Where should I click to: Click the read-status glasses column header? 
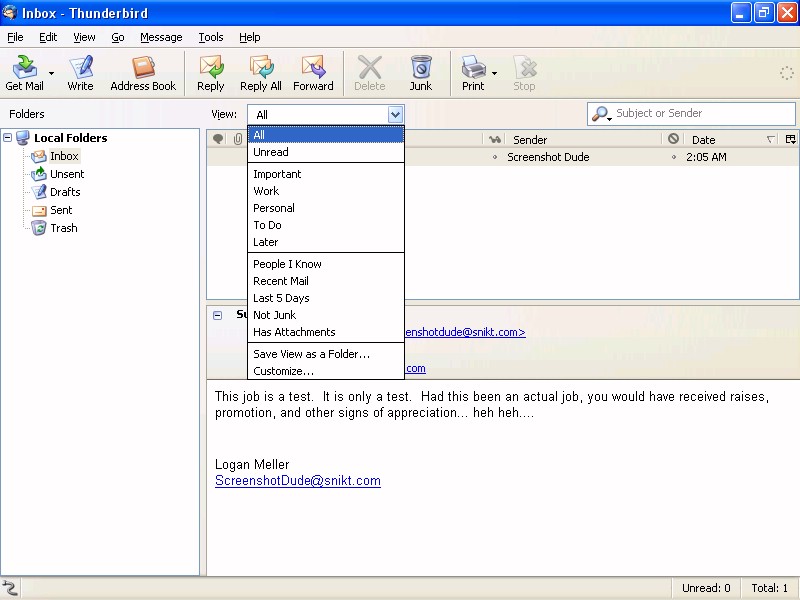tap(494, 139)
